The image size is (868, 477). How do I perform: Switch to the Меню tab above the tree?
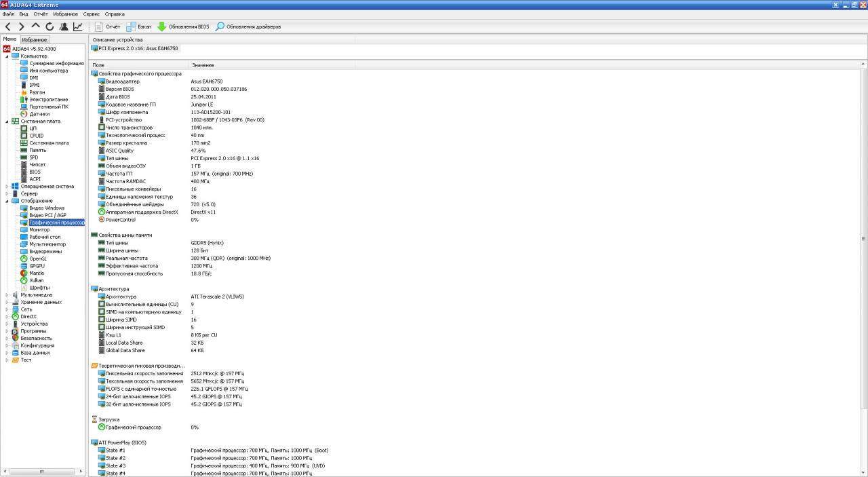[x=9, y=39]
